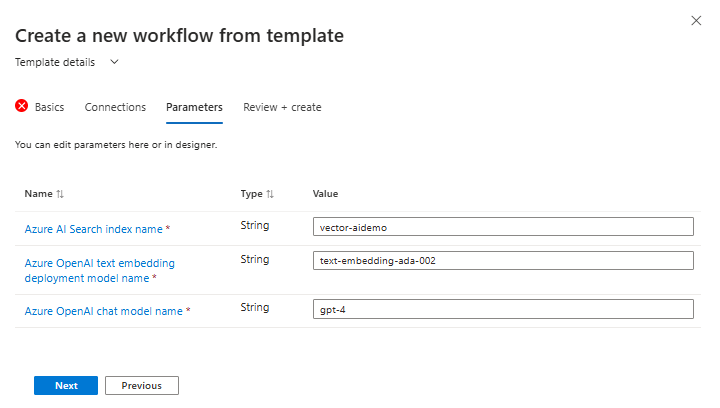Click the Previous button

coord(142,385)
